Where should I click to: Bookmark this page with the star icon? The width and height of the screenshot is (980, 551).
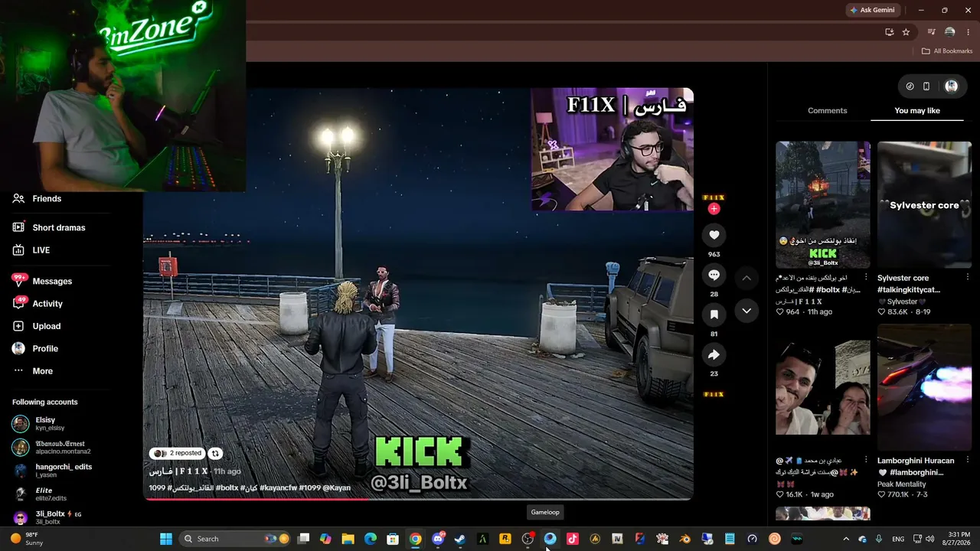click(906, 32)
